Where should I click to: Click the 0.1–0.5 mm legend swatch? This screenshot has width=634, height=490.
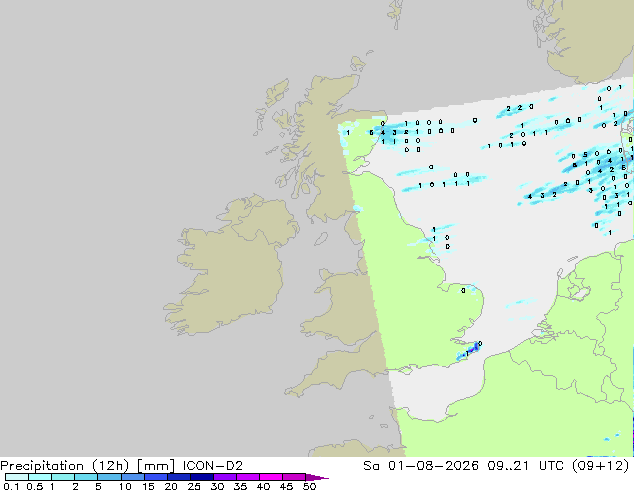(x=17, y=477)
